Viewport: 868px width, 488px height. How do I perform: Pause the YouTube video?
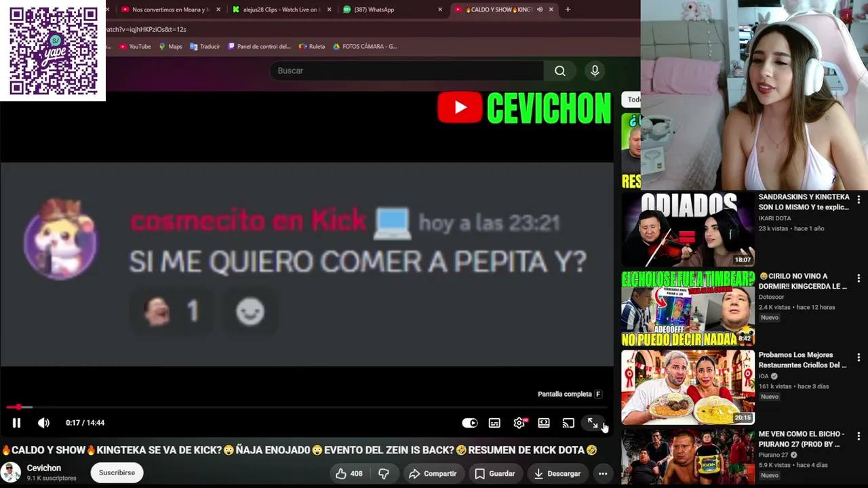click(x=16, y=423)
